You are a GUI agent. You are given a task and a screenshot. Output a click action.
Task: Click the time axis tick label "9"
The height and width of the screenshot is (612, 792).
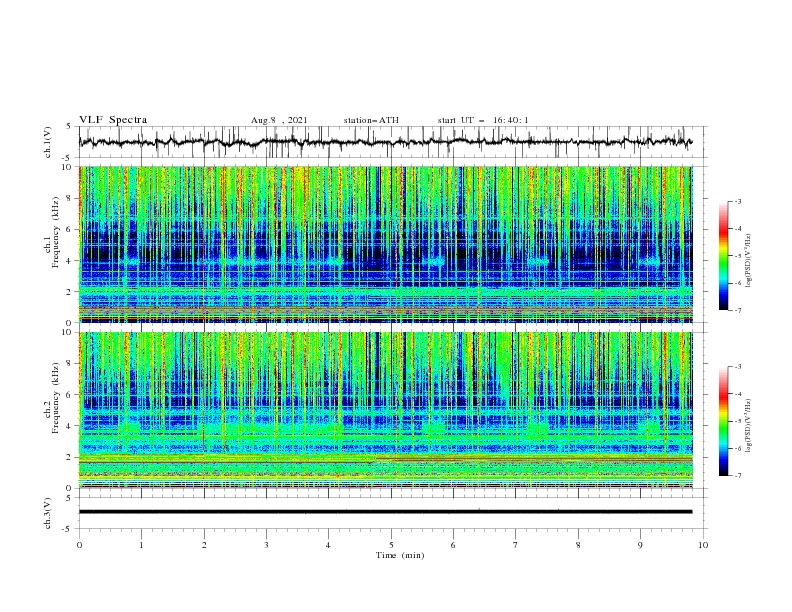[640, 545]
